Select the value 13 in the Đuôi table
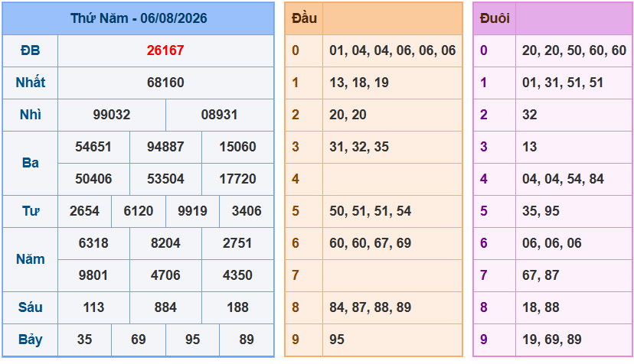The image size is (634, 364). pyautogui.click(x=530, y=147)
